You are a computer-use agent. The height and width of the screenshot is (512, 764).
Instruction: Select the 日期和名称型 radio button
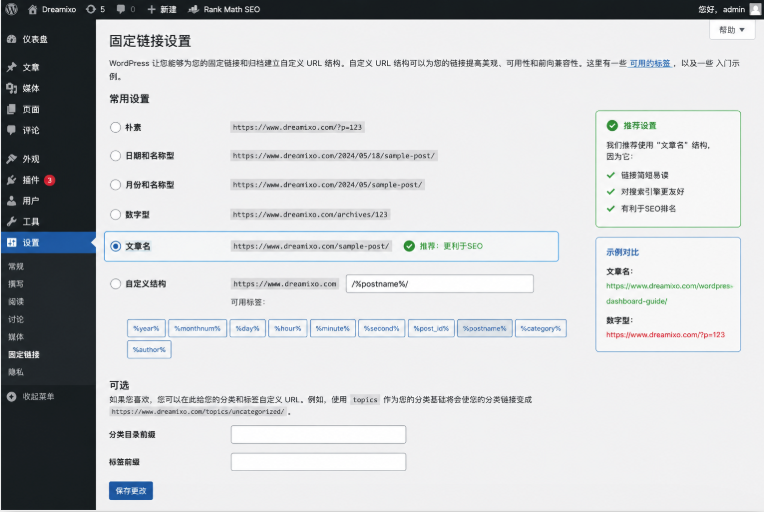coord(115,155)
